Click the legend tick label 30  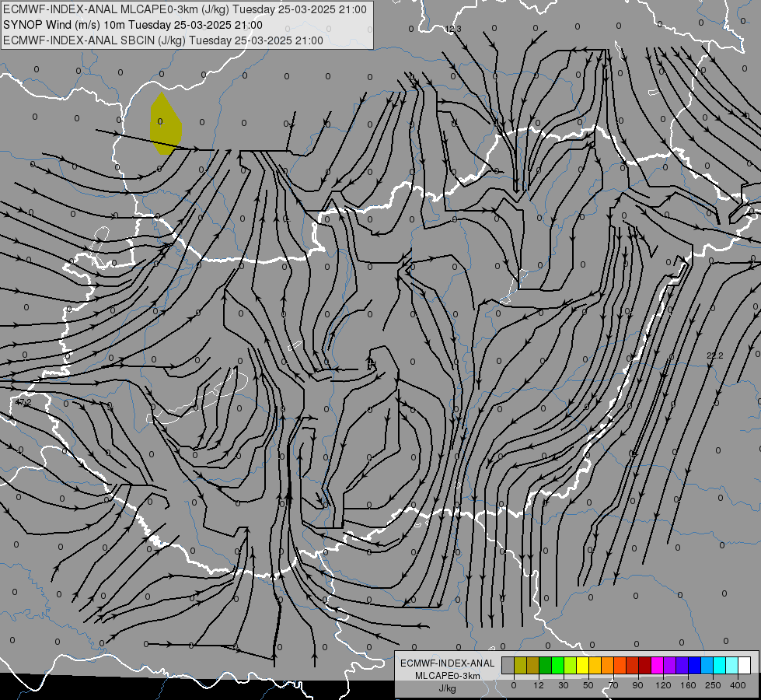click(x=564, y=685)
